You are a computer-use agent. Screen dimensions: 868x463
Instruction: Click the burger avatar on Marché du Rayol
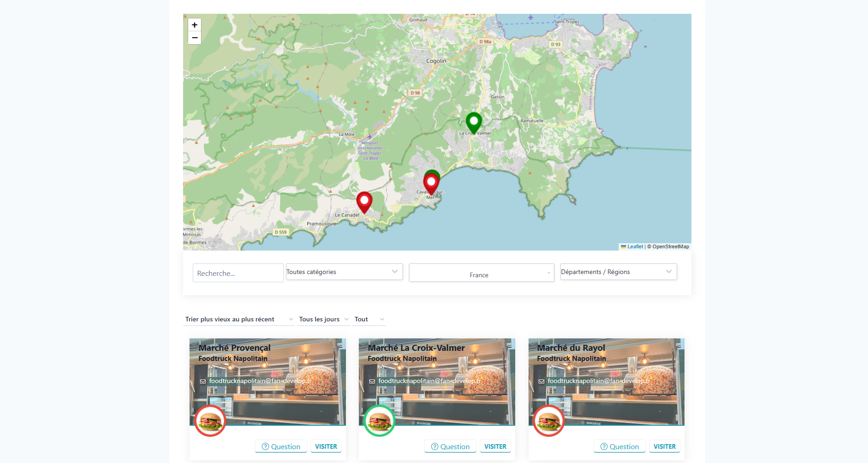point(549,421)
